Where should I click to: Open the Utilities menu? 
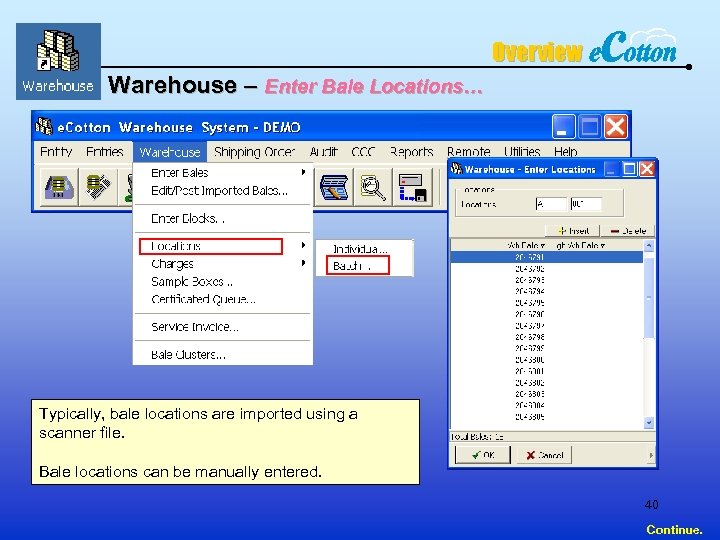click(522, 152)
